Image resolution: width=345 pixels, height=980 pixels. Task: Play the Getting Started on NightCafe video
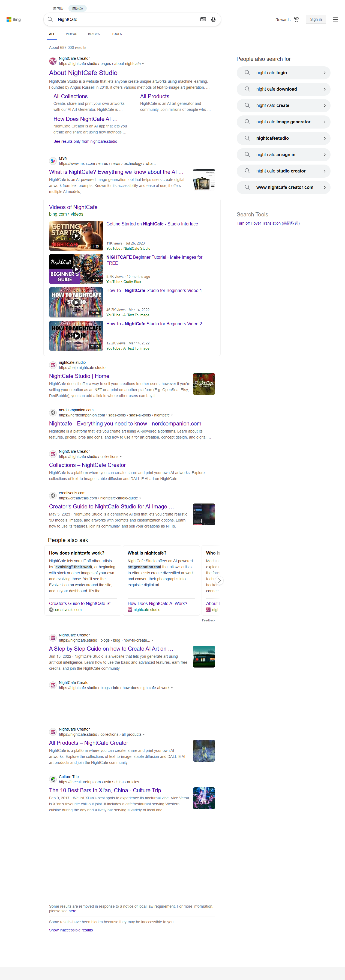pyautogui.click(x=76, y=236)
